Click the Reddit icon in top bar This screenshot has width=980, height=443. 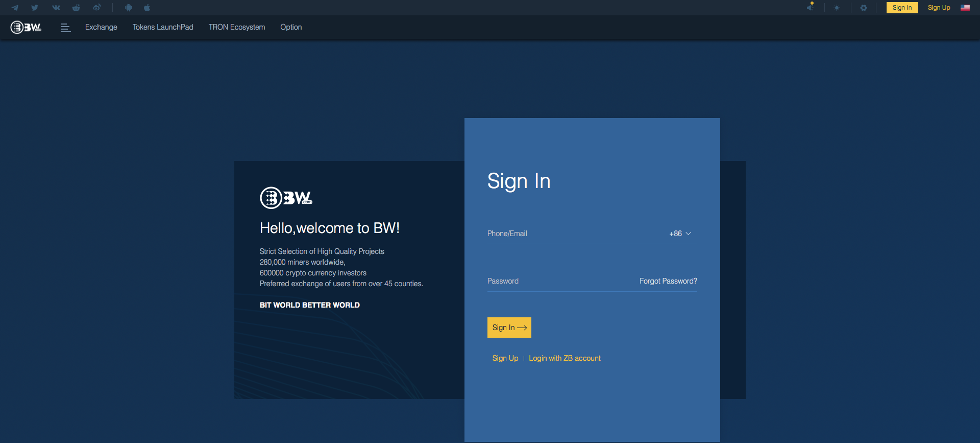(76, 8)
